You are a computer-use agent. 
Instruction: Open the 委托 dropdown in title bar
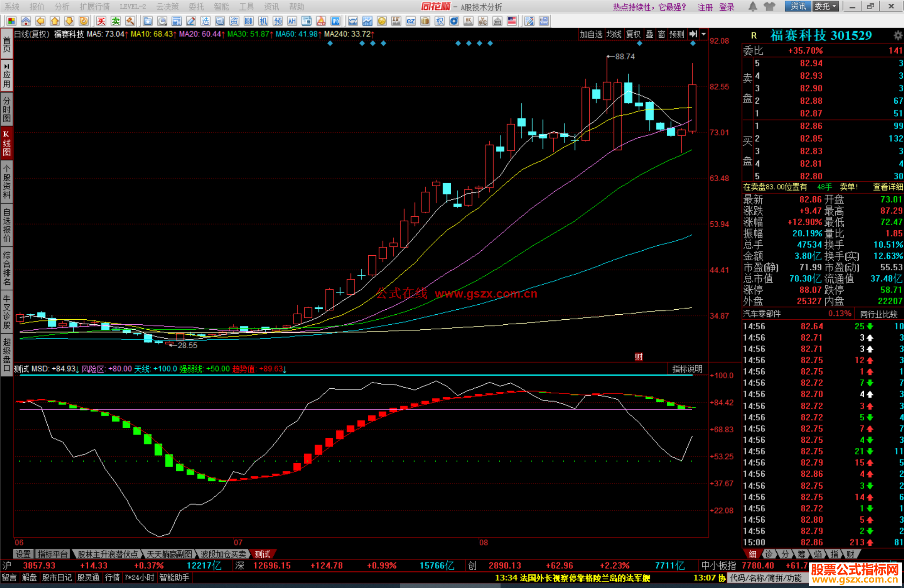coord(825,7)
